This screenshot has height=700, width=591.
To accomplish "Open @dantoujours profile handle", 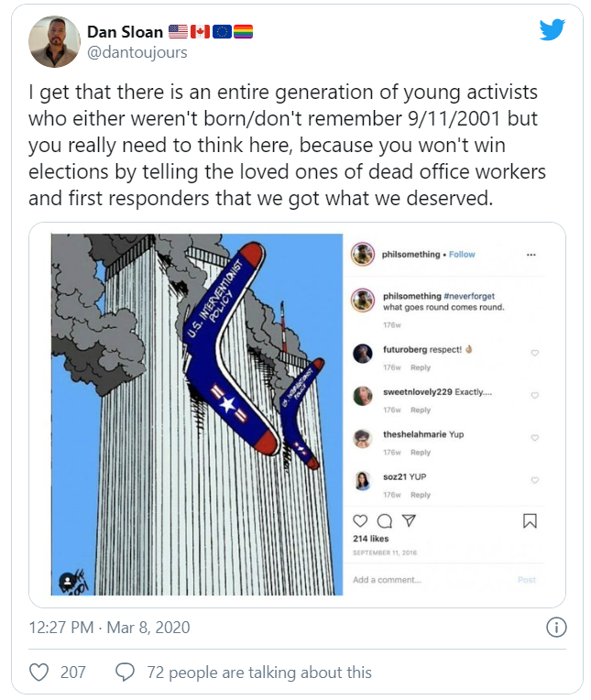I will [137, 52].
